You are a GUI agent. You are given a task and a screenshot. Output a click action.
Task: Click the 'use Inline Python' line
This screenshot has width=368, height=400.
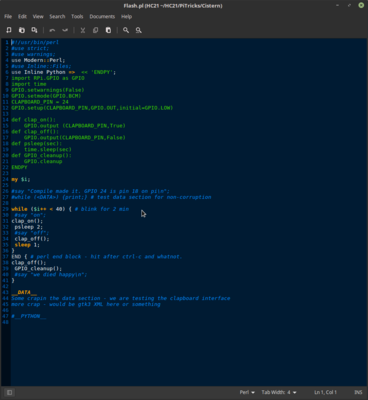point(64,72)
